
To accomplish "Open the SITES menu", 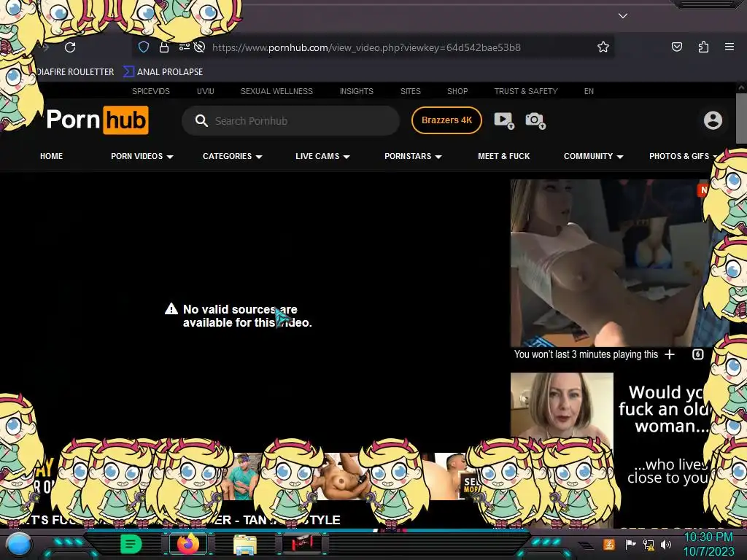I will [410, 91].
